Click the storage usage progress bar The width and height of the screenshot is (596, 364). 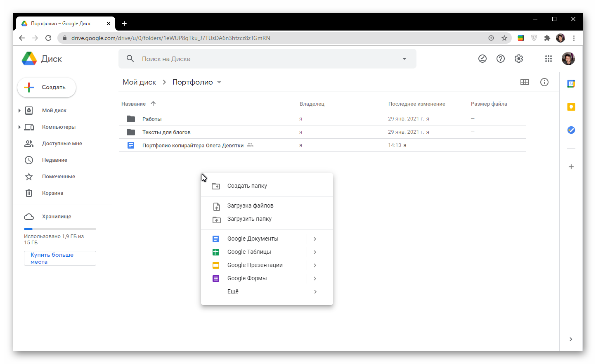tap(60, 229)
